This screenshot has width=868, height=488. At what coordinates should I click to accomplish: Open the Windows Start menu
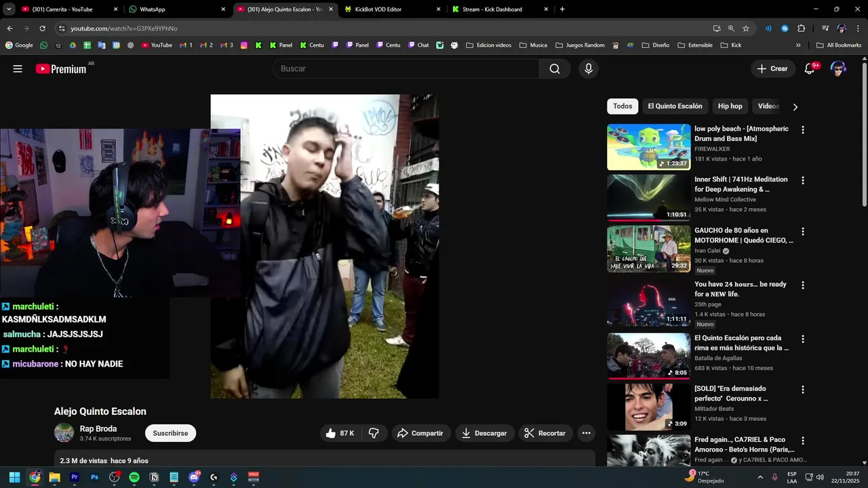[14, 477]
